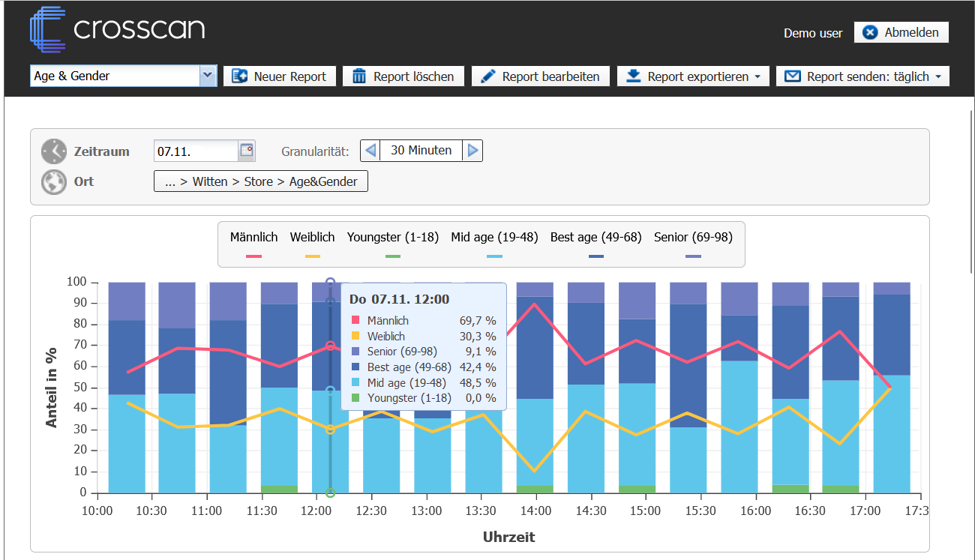Click the Neuer Report button
The width and height of the screenshot is (975, 560).
[279, 76]
